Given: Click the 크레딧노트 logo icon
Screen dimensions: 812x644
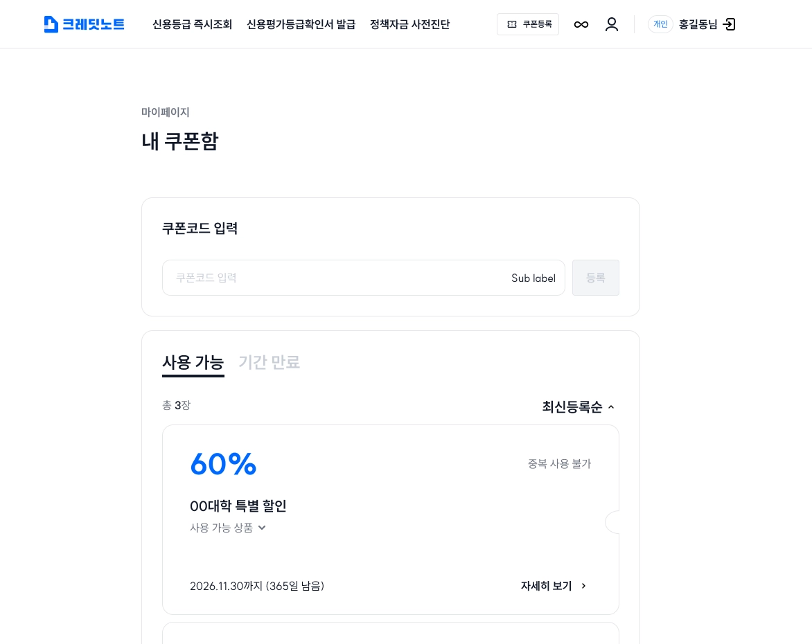Looking at the screenshot, I should (51, 24).
